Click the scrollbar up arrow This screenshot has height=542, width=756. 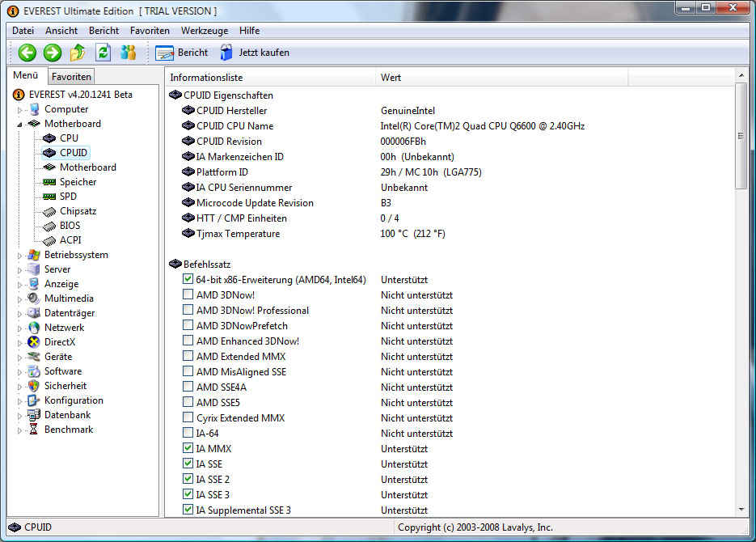[741, 75]
